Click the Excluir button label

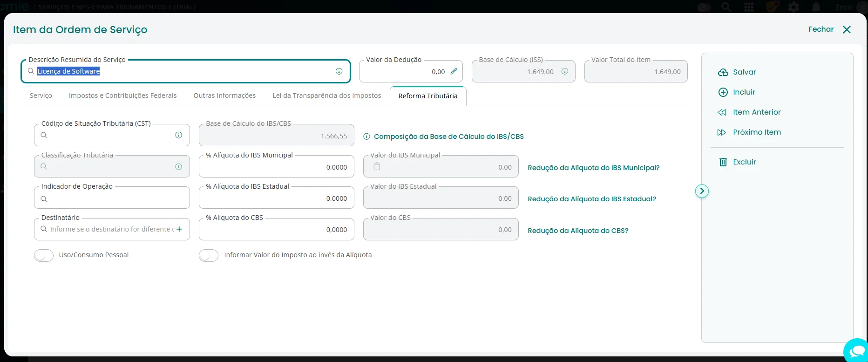pos(745,162)
